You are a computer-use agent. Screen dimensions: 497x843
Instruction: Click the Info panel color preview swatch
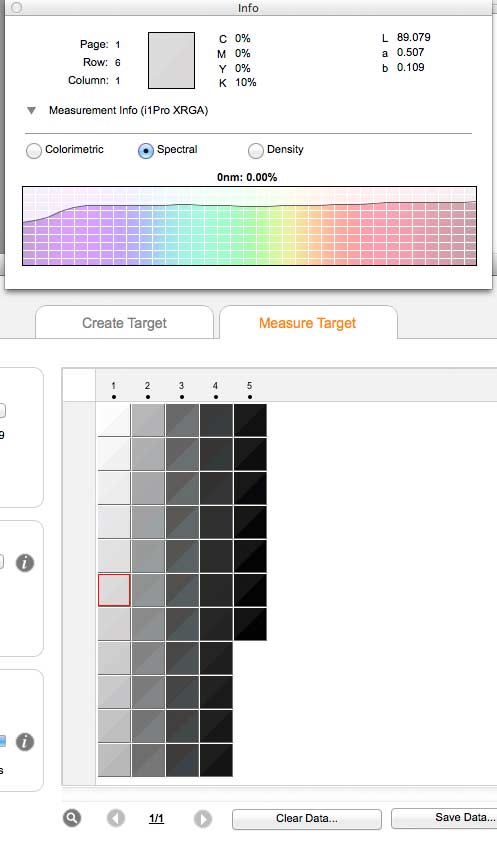172,60
